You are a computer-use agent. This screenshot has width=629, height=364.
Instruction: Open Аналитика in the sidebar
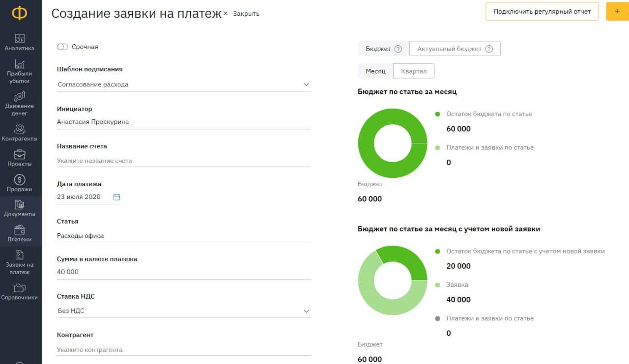click(20, 42)
